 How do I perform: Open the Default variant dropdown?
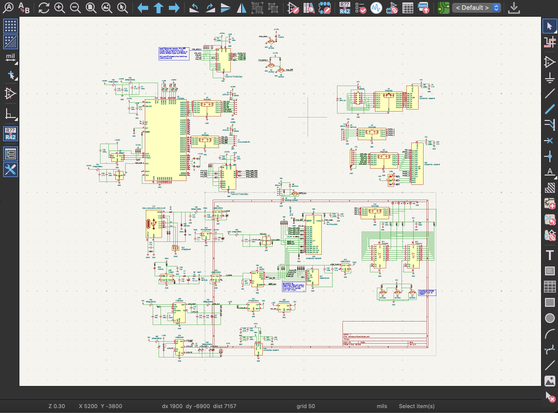[477, 7]
